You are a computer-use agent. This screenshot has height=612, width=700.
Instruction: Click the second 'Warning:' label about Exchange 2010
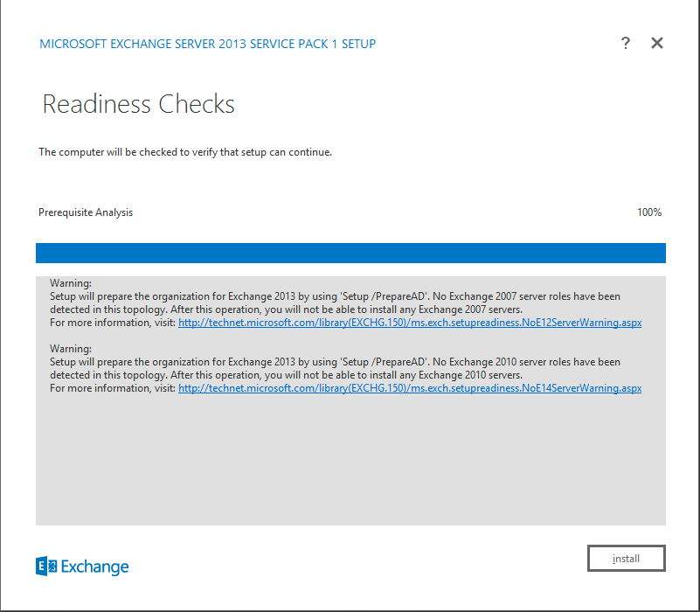(x=71, y=349)
